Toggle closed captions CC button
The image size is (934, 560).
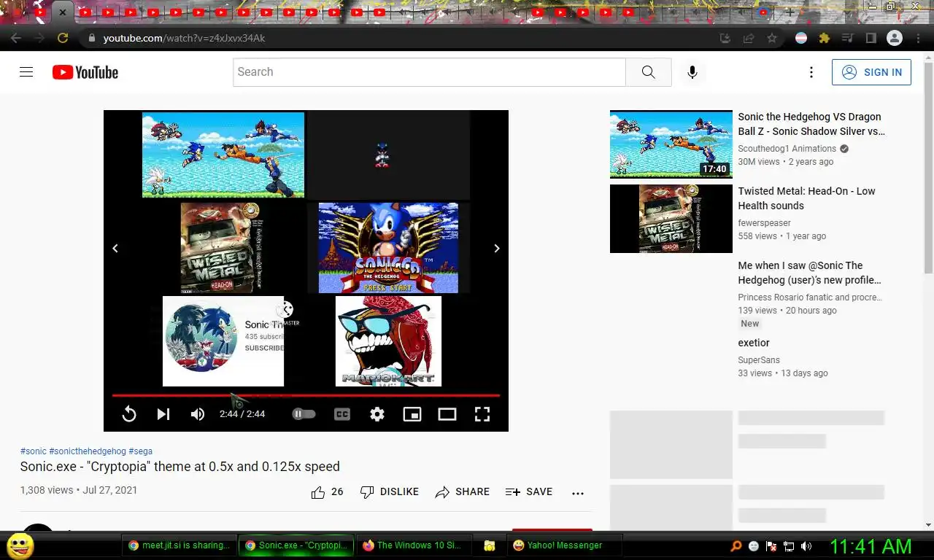(342, 414)
